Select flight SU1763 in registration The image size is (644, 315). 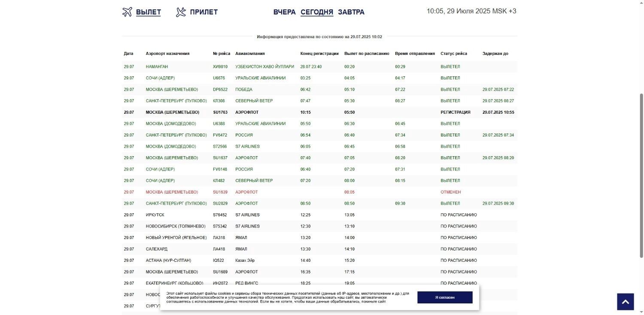(220, 112)
